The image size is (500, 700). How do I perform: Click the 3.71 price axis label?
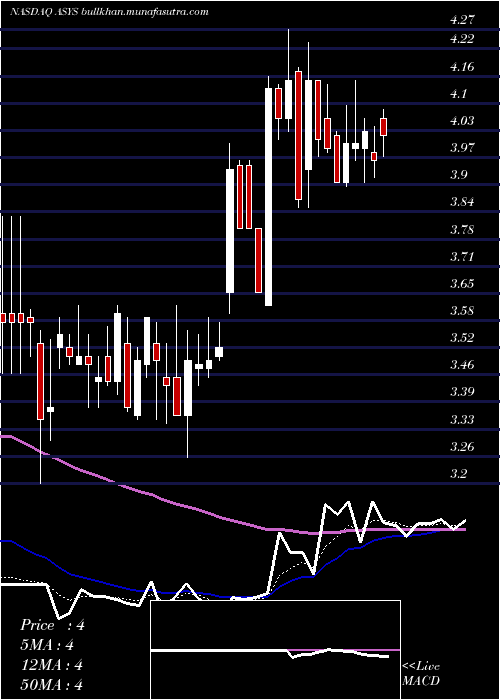pos(462,257)
